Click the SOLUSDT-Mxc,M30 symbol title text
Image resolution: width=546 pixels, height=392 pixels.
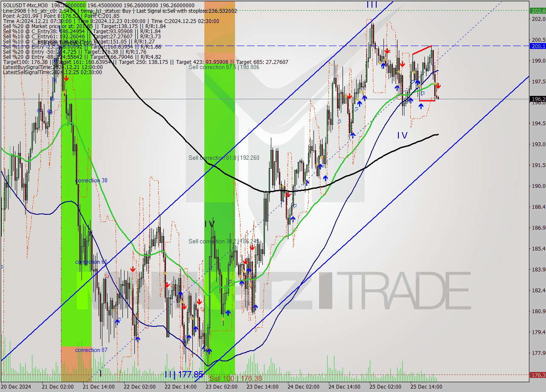pos(25,6)
